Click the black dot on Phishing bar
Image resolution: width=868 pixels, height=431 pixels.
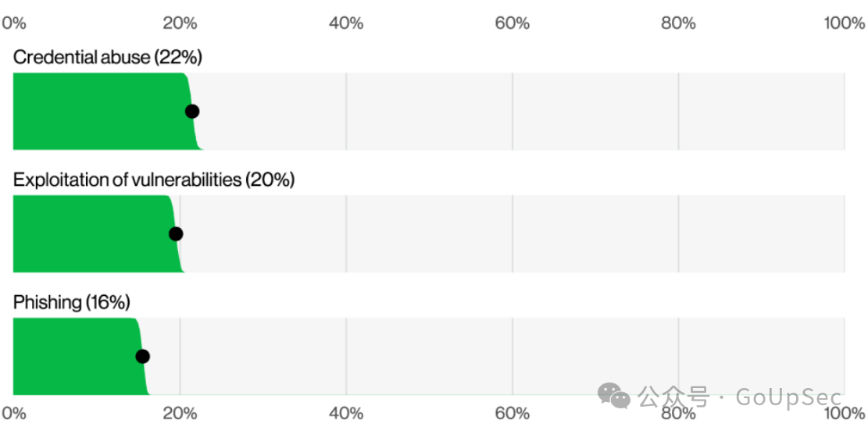pos(142,356)
